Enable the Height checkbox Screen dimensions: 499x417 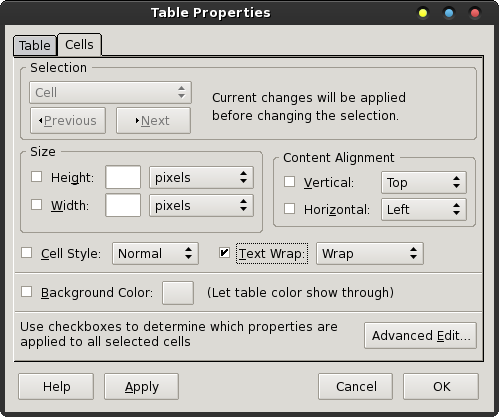[x=36, y=177]
